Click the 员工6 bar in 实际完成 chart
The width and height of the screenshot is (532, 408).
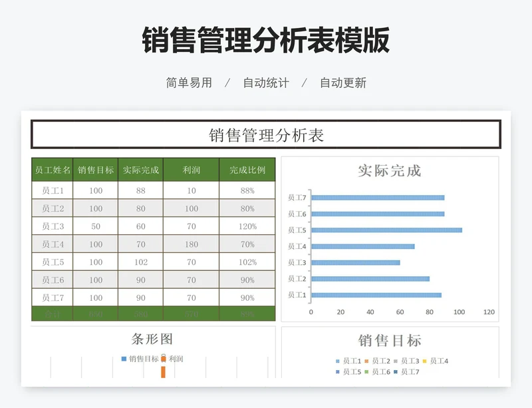point(378,214)
